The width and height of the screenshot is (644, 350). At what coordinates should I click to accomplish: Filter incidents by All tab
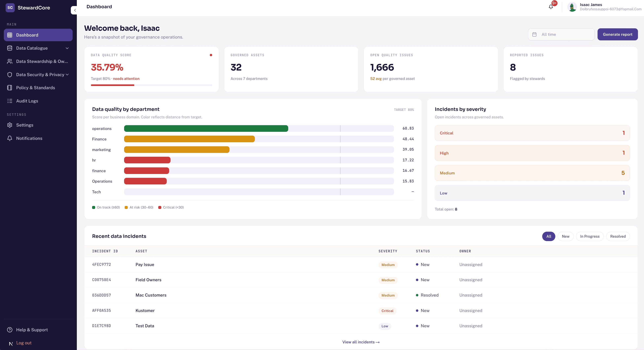click(548, 236)
